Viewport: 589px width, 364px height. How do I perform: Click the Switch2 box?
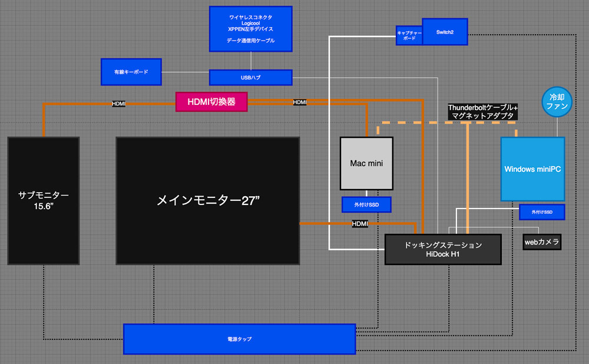point(445,31)
